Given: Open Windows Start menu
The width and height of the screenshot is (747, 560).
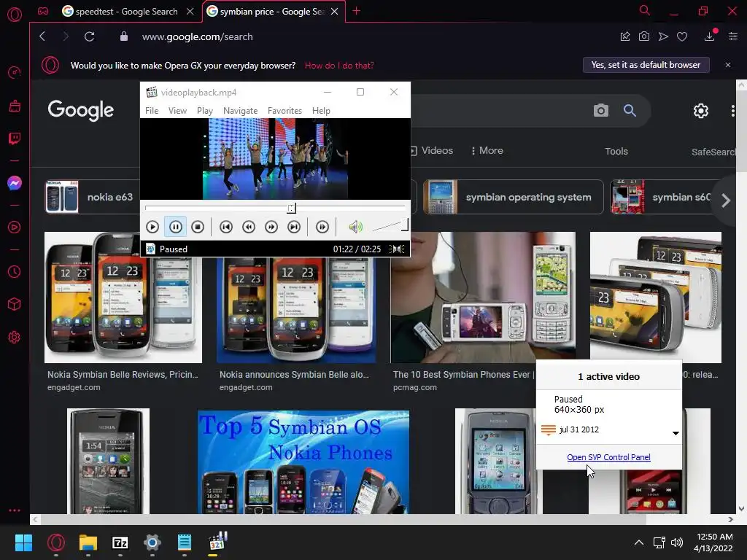Looking at the screenshot, I should point(23,542).
